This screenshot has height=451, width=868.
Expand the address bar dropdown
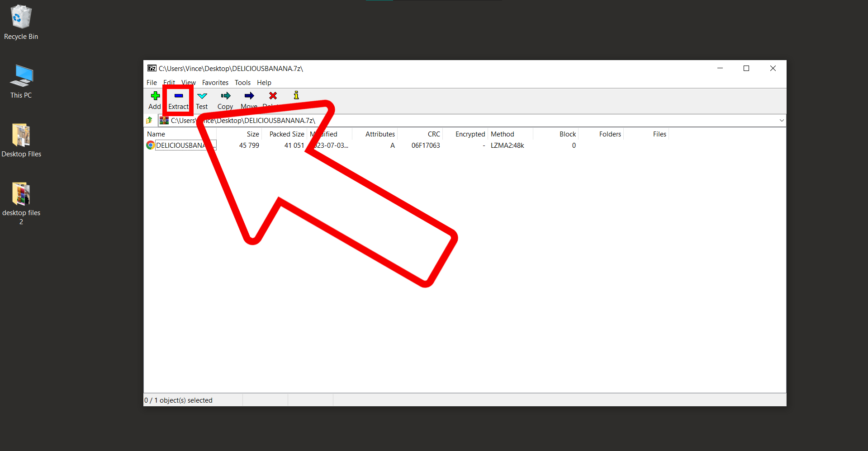pyautogui.click(x=781, y=120)
